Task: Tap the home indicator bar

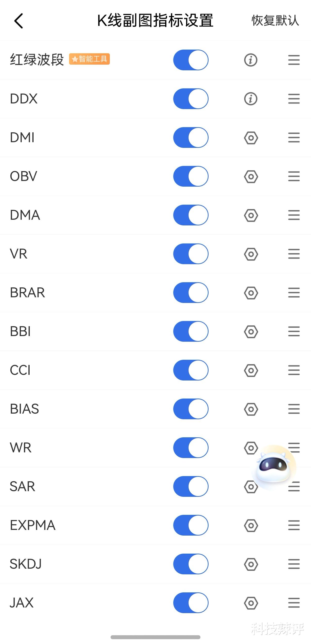Action: 155,637
